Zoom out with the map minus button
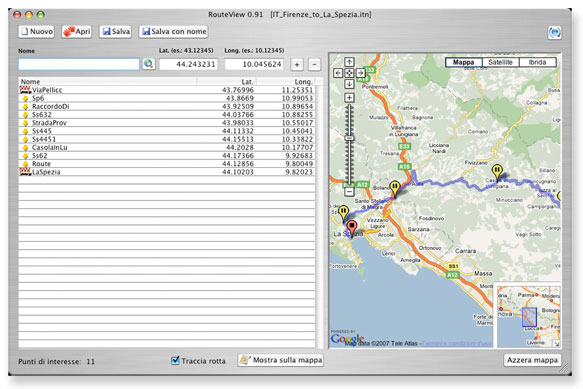This screenshot has width=583, height=389. point(349,192)
